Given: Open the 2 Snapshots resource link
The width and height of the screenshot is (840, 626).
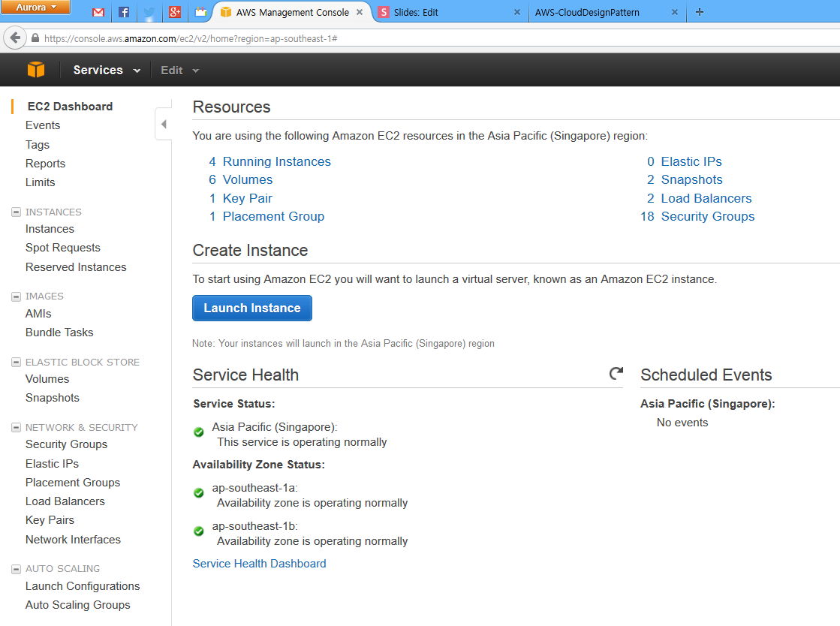Looking at the screenshot, I should point(685,179).
